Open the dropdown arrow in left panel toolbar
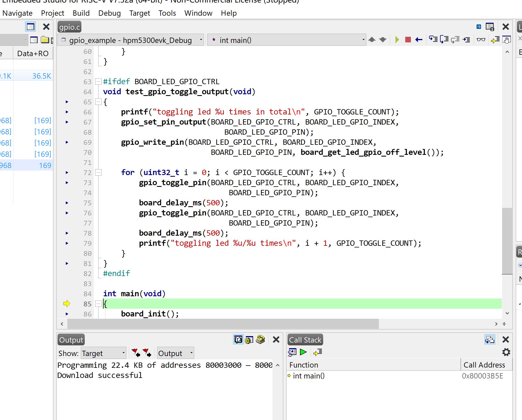The height and width of the screenshot is (420, 522). click(26, 40)
